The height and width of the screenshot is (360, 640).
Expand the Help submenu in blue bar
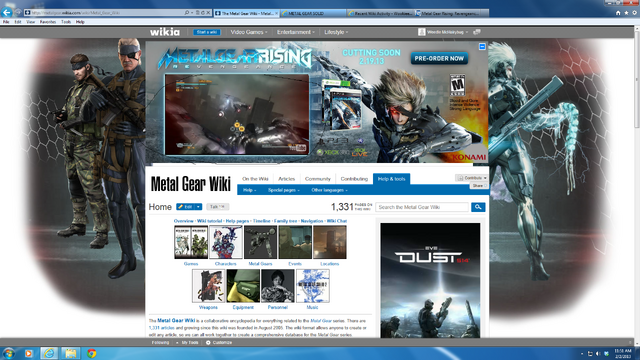(x=249, y=190)
